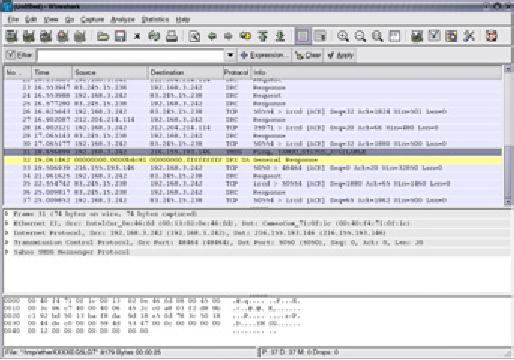
Task: Sort by the Time column header
Action: tap(52, 72)
